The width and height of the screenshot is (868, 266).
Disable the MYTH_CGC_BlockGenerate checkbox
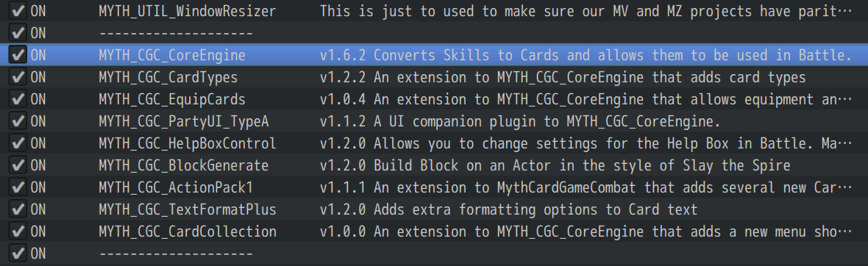tap(18, 165)
